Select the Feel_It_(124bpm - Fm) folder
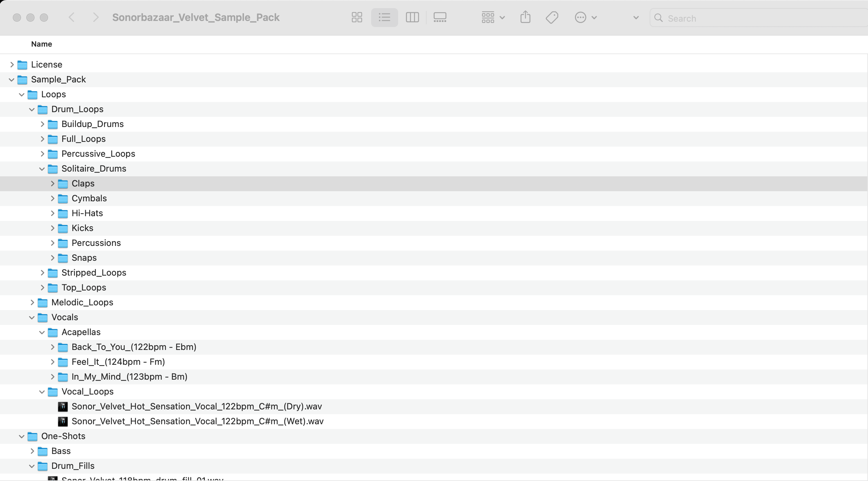 [x=118, y=362]
